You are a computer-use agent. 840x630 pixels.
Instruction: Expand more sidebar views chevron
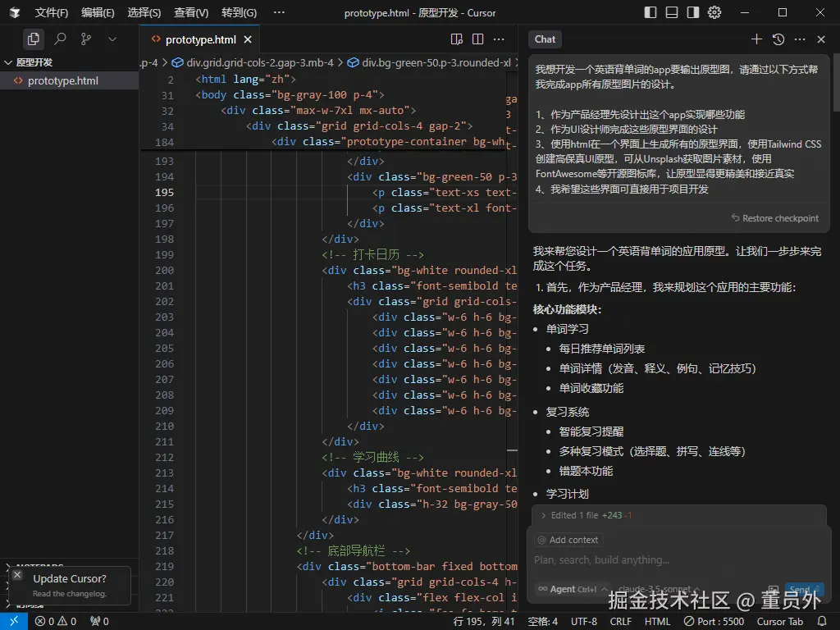[112, 39]
